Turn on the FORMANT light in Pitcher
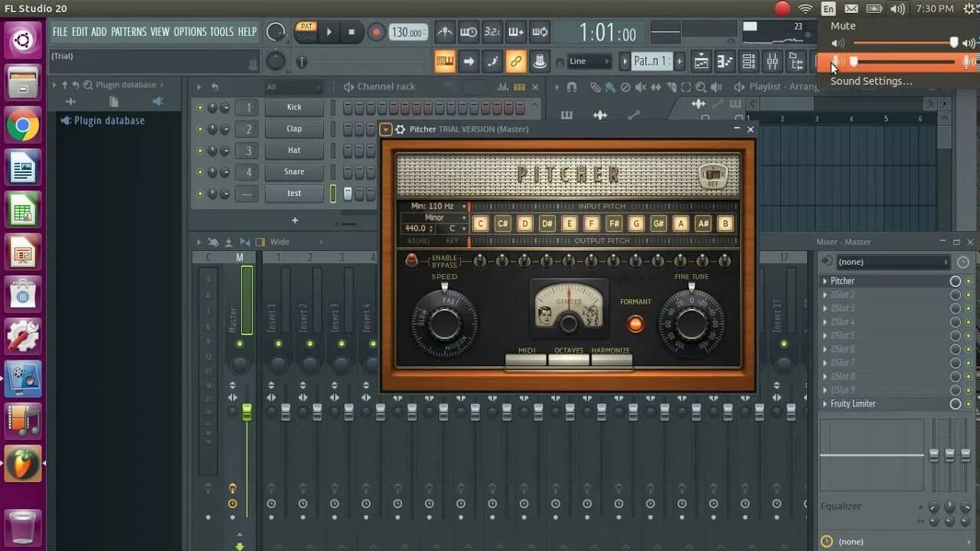Image resolution: width=980 pixels, height=551 pixels. click(635, 324)
